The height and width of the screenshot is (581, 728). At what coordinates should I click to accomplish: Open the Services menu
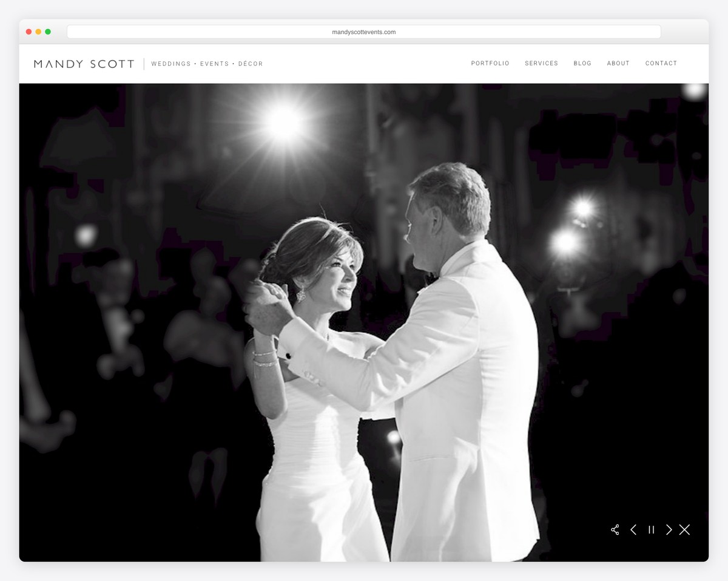click(x=541, y=63)
